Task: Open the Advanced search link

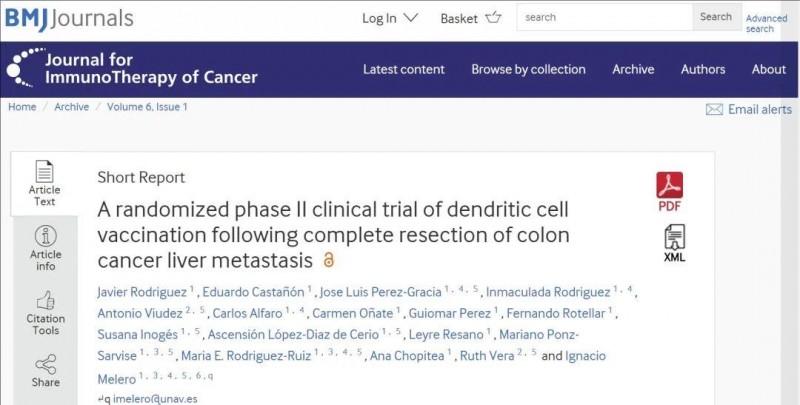Action: [x=766, y=23]
